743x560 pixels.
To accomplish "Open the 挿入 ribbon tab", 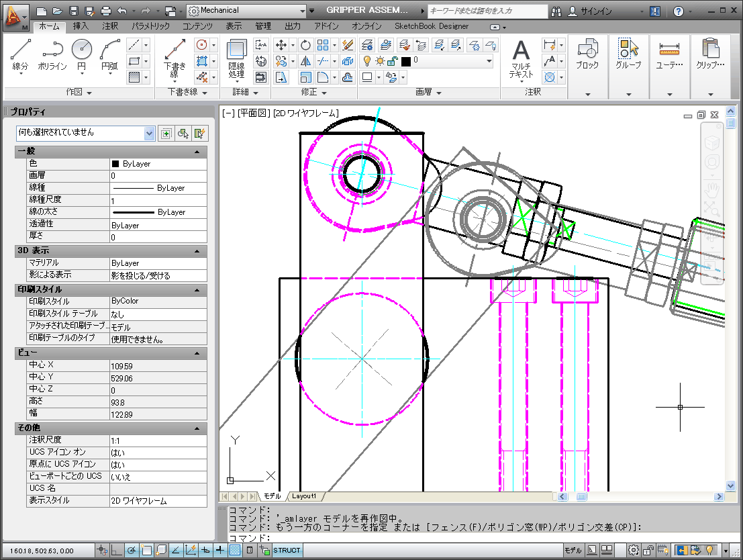I will [81, 26].
